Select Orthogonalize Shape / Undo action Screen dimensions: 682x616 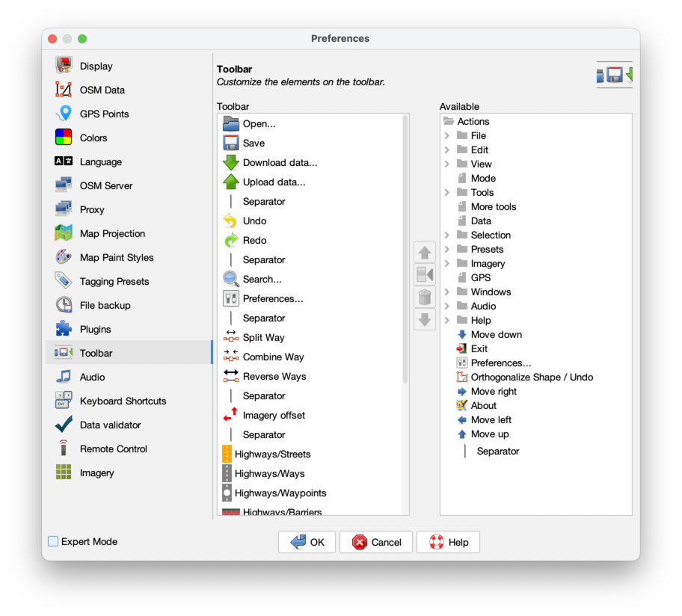tap(531, 378)
